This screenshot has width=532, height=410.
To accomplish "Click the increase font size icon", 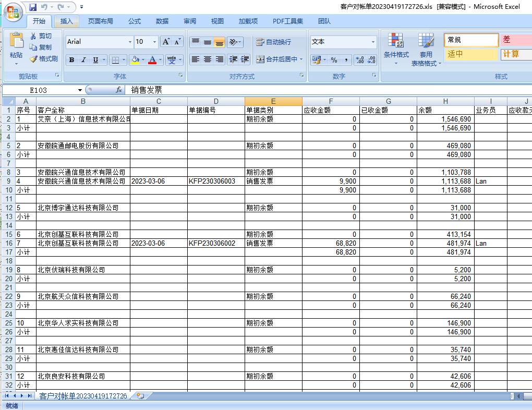I will pos(166,42).
